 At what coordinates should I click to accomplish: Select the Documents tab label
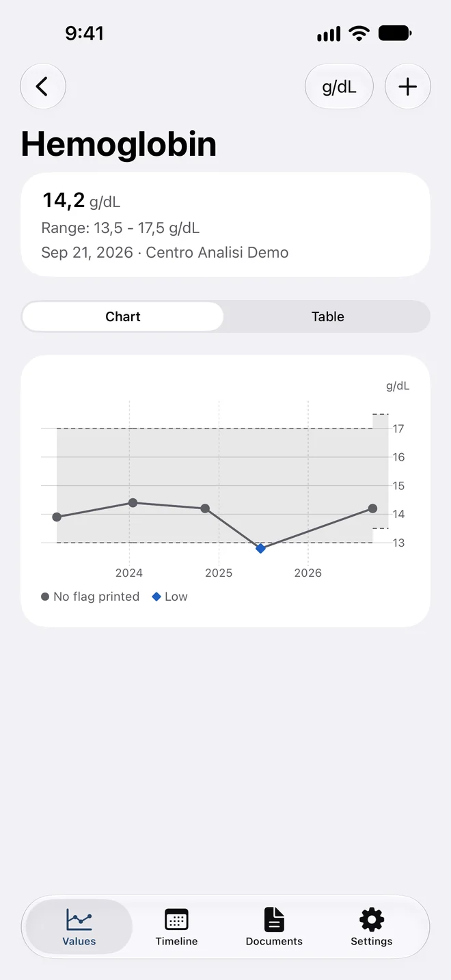[274, 941]
